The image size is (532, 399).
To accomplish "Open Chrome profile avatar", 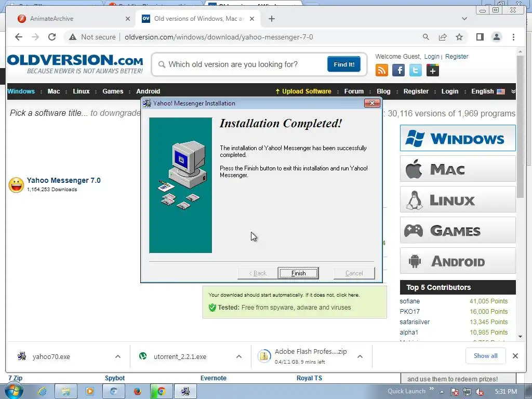I will click(496, 37).
